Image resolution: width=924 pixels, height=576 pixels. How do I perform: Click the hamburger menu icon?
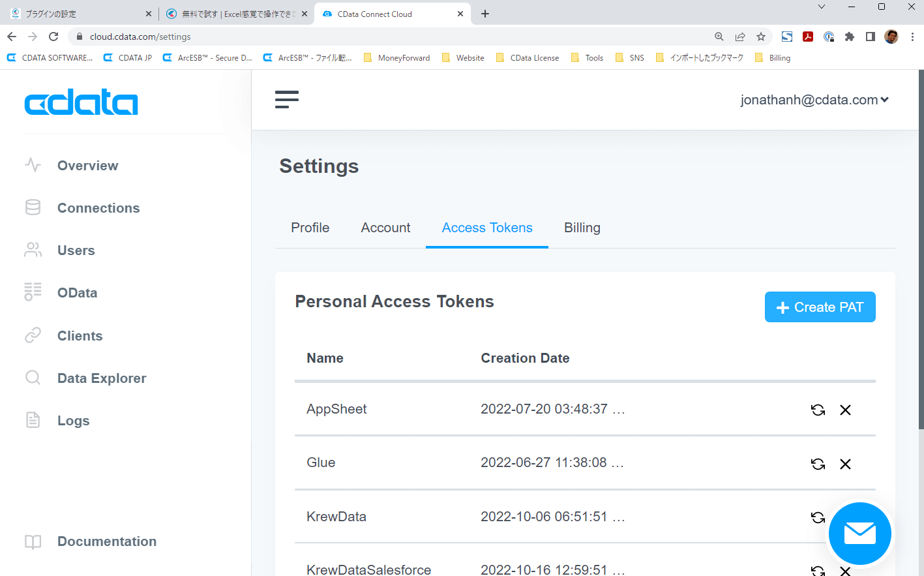click(287, 100)
